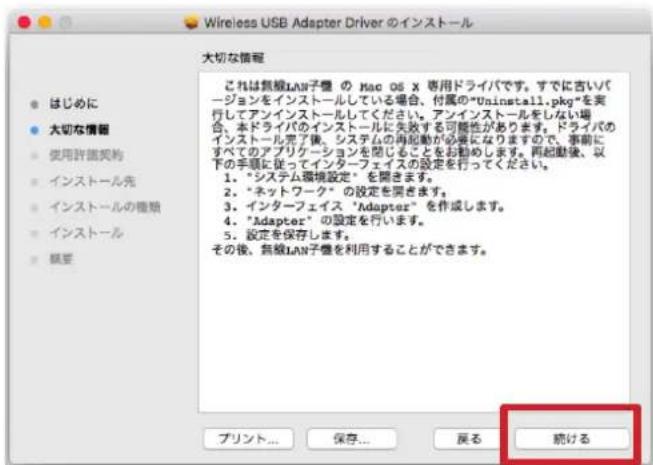Click the 続ける (Continue) button
The image size is (653, 465).
pos(571,438)
